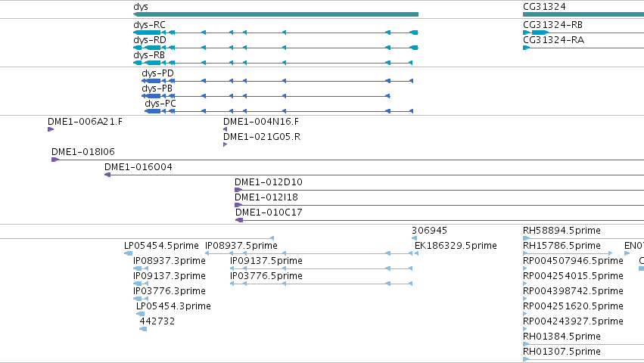Click the arrow glyph under DME1-021G05.R
Viewport: 644px width, 363px height.
pyautogui.click(x=225, y=144)
